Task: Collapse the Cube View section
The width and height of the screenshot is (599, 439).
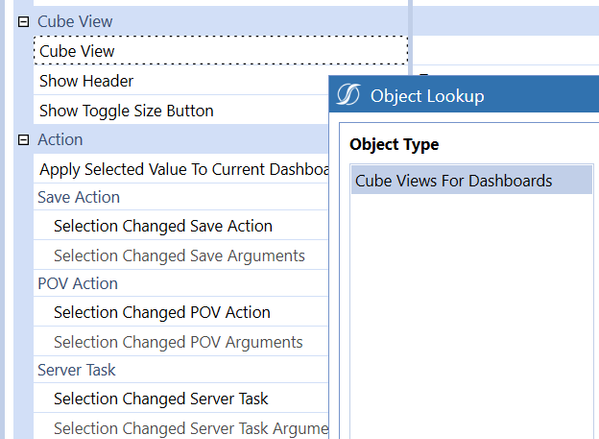Action: 23,22
